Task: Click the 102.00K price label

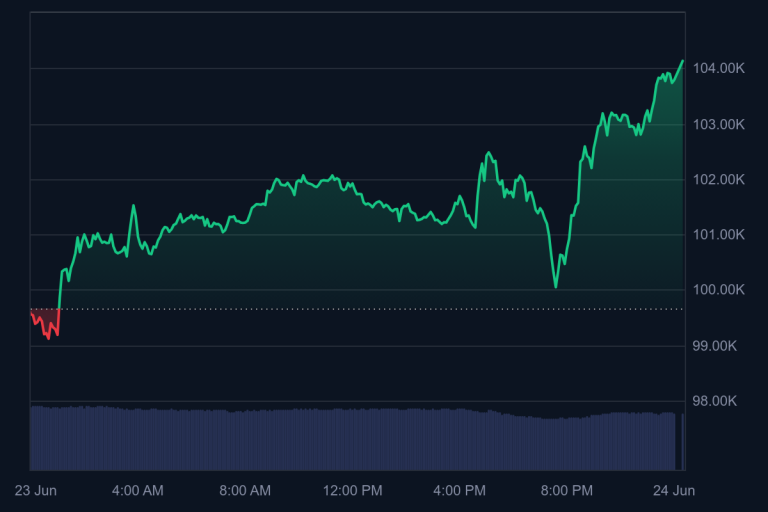Action: [x=719, y=180]
